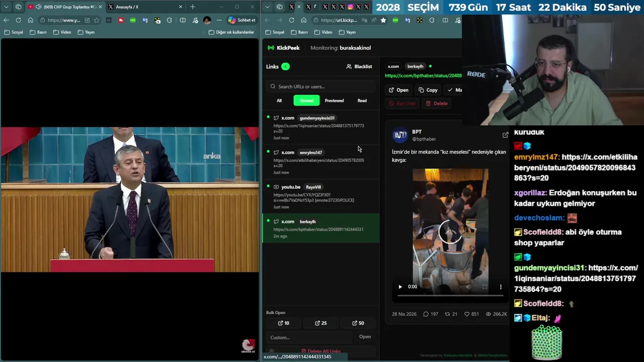Click the BPT profile avatar
This screenshot has height=362, width=644.
point(400,135)
